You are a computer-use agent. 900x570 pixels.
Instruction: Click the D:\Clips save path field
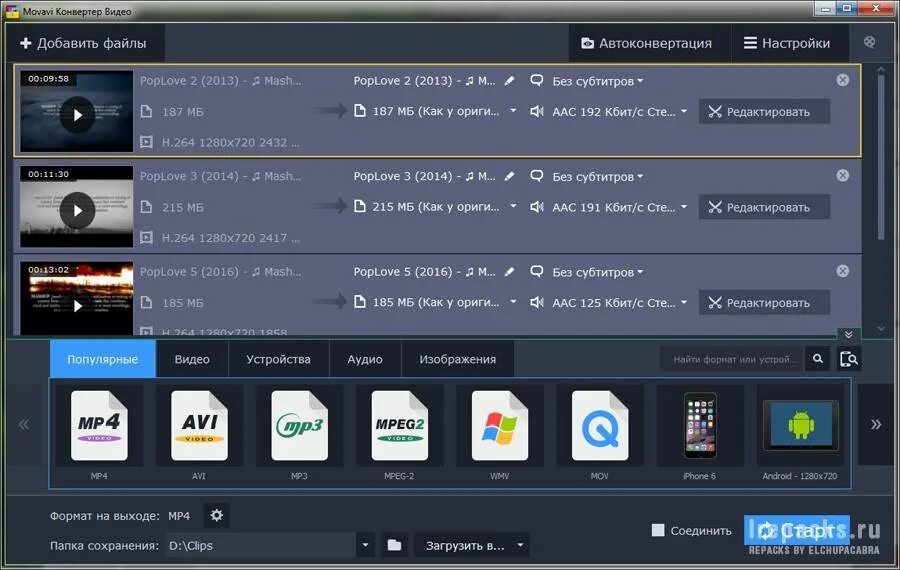point(261,545)
